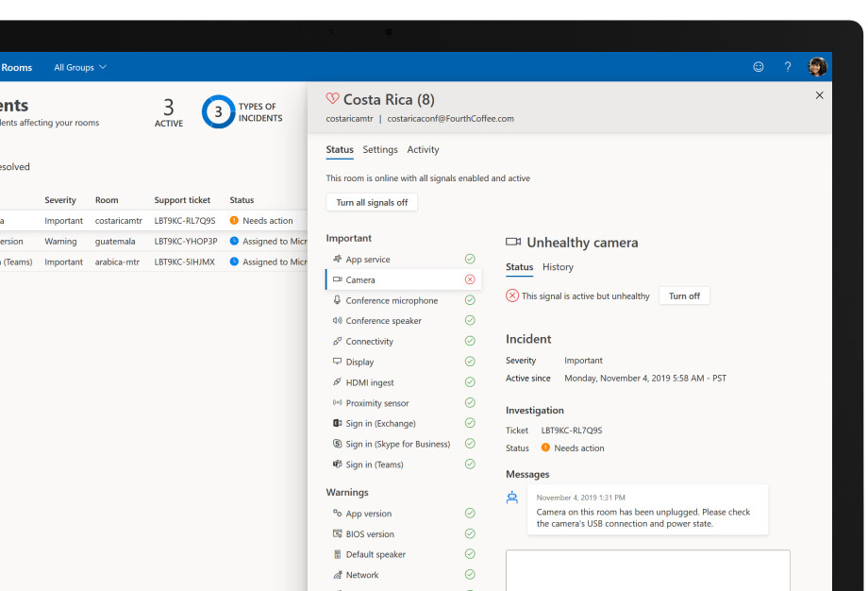
Task: Click green check next to App service
Action: click(x=470, y=260)
